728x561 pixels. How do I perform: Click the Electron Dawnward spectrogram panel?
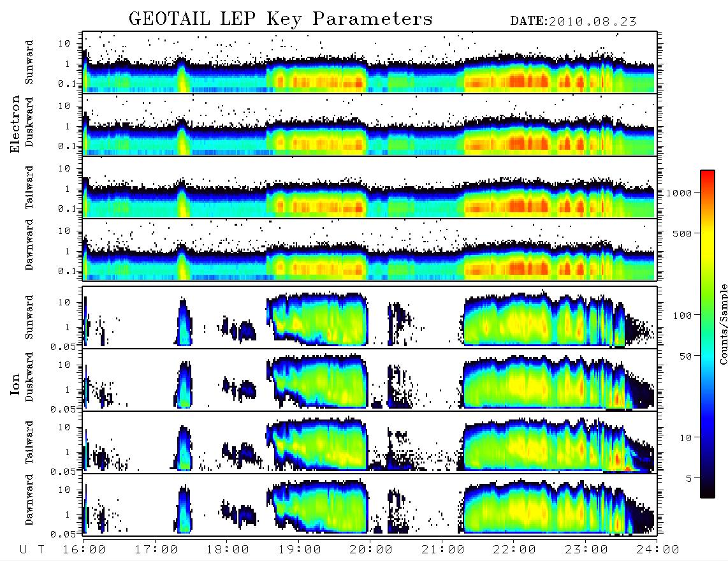(370, 250)
